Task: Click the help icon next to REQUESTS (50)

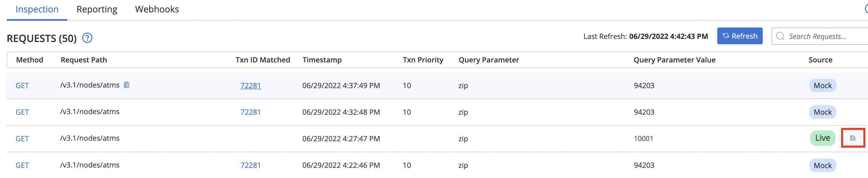Action: click(87, 38)
